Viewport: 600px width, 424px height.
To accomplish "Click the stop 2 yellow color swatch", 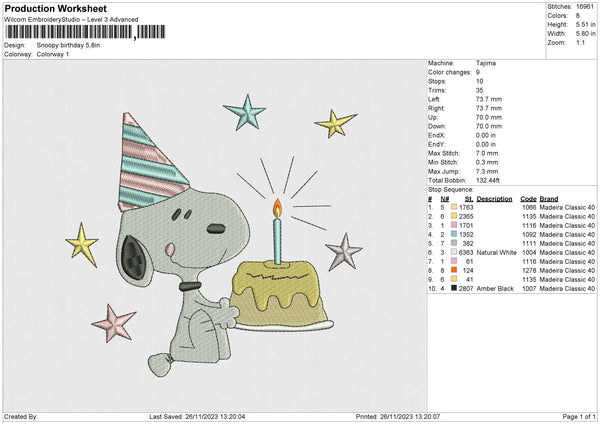I will pos(454,216).
